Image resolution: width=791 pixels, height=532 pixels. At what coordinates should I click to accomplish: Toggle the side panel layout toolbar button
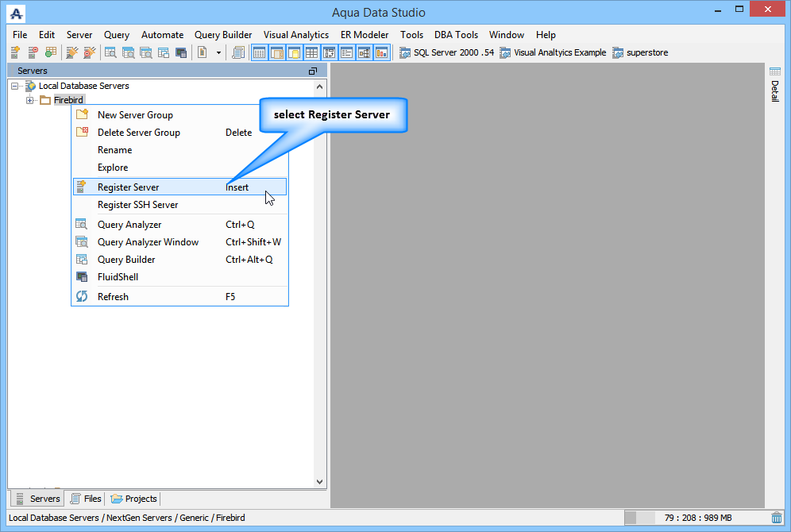tap(277, 52)
